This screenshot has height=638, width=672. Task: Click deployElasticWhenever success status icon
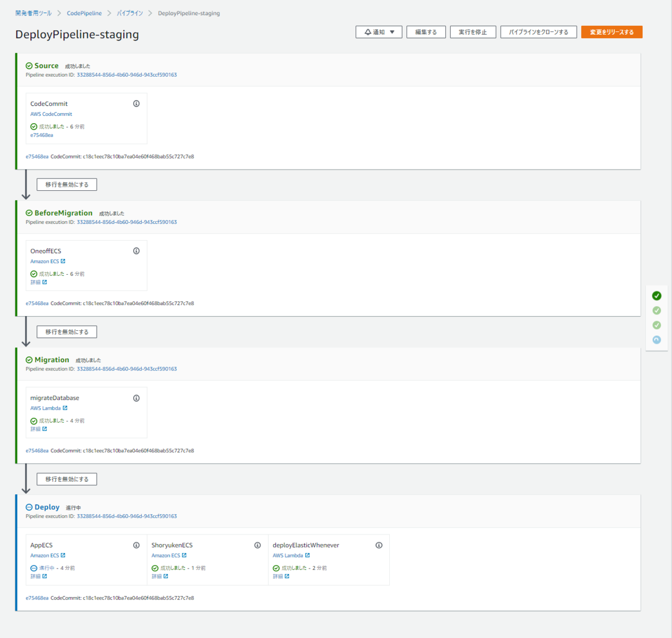[x=276, y=568]
